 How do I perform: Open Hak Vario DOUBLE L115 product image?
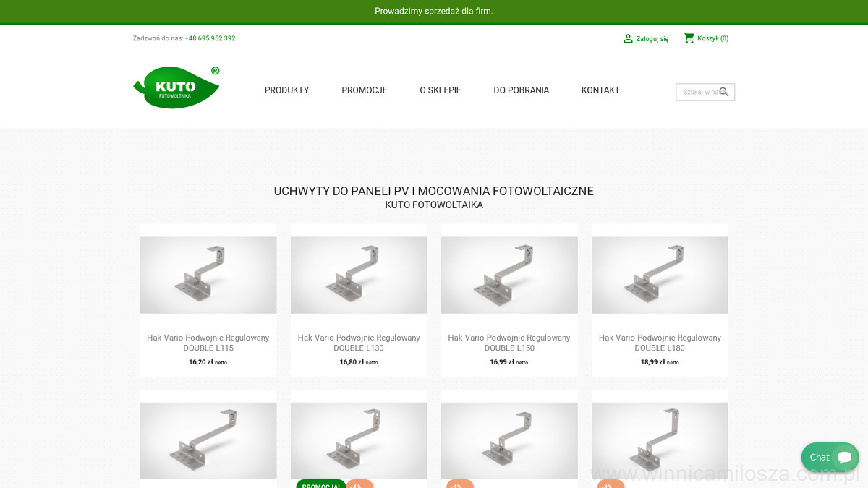[208, 275]
